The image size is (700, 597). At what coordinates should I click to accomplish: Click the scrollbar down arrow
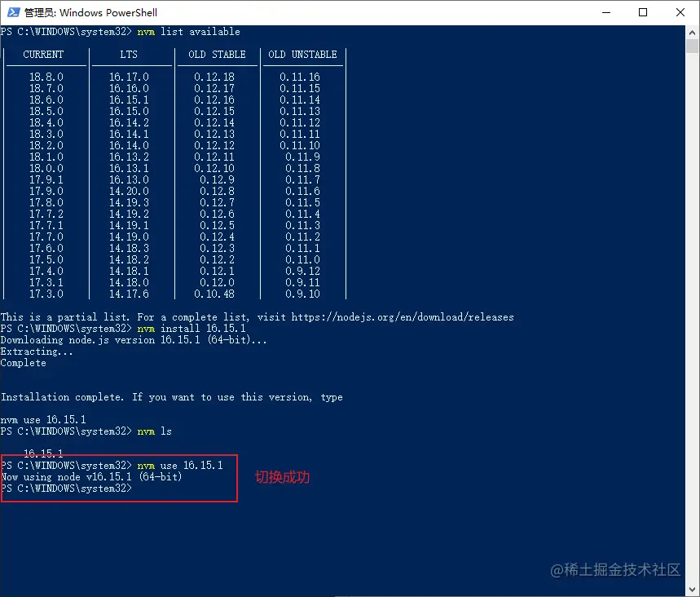click(693, 590)
